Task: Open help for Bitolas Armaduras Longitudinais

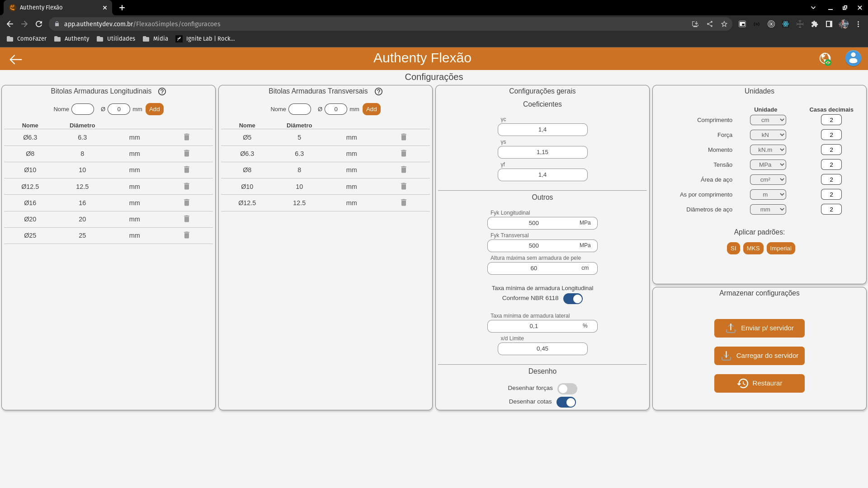Action: pyautogui.click(x=162, y=91)
